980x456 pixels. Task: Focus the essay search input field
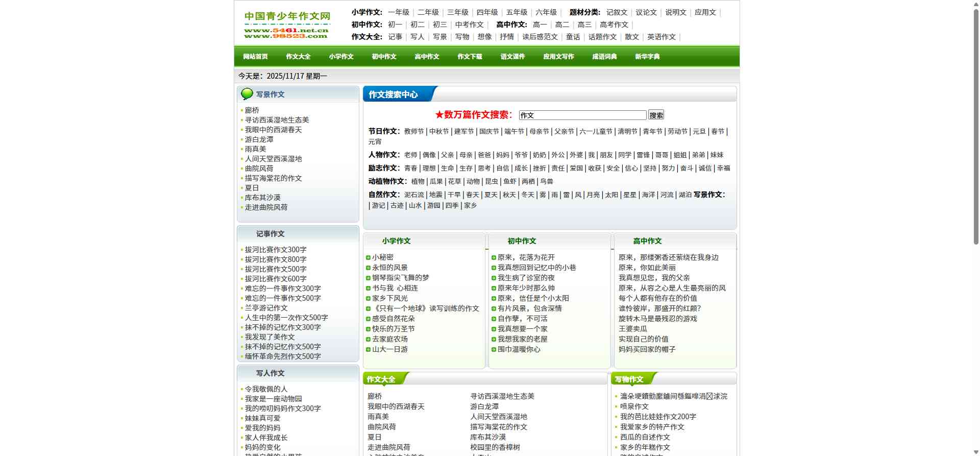[582, 115]
